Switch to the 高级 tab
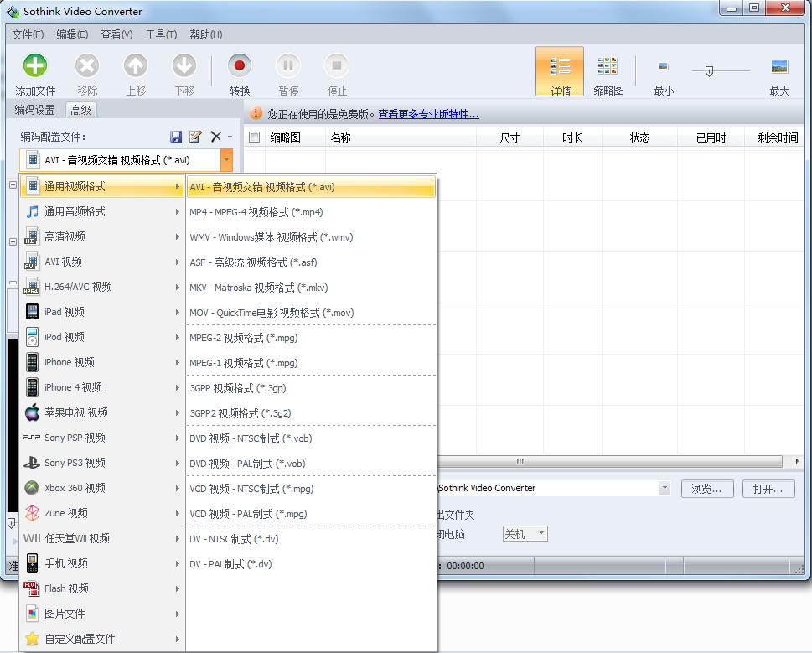This screenshot has height=653, width=812. (80, 110)
